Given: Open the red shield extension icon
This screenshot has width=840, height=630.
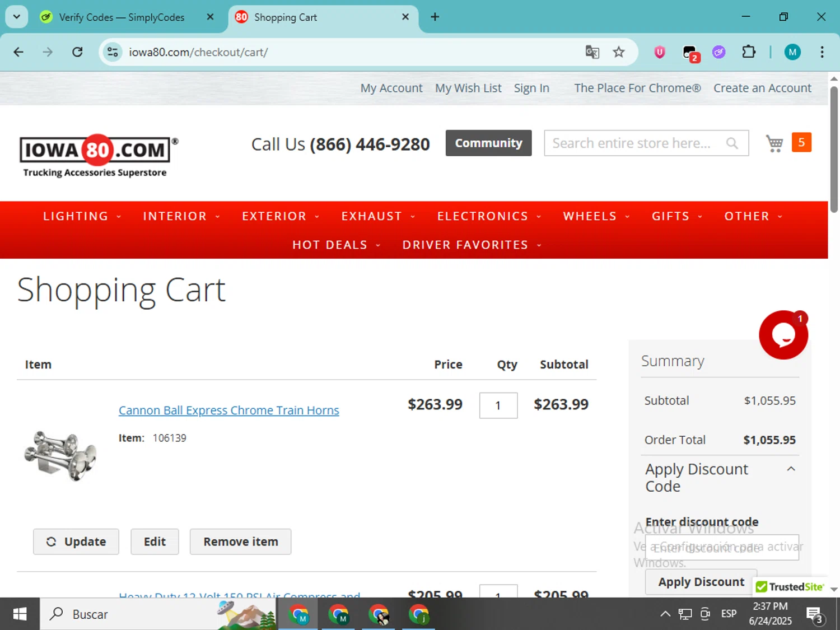Looking at the screenshot, I should click(x=660, y=52).
